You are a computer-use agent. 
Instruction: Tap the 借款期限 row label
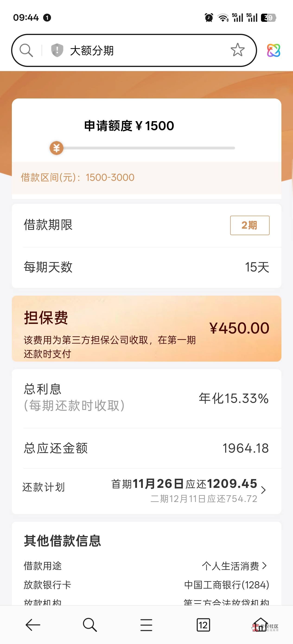click(48, 225)
